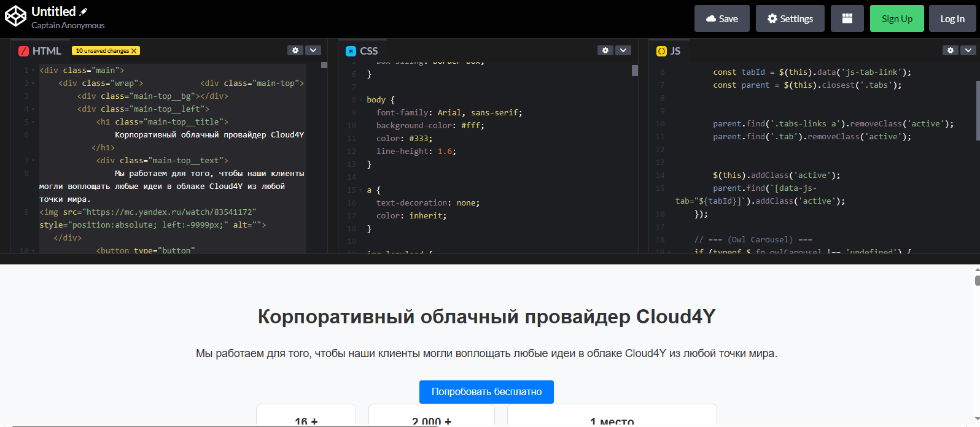Screen dimensions: 980x427
Task: Click the preview heading Корпоративный облачный провайдер Cloud4Y
Action: [486, 317]
